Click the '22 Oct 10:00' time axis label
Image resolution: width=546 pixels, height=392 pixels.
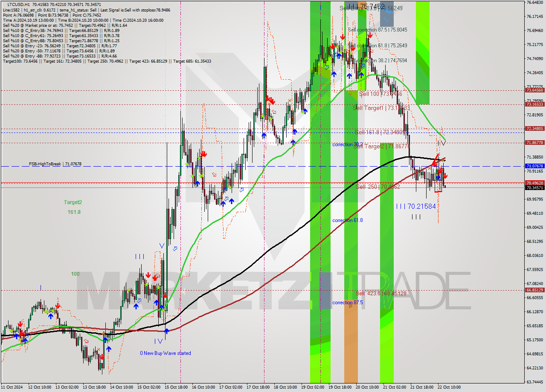(449, 387)
